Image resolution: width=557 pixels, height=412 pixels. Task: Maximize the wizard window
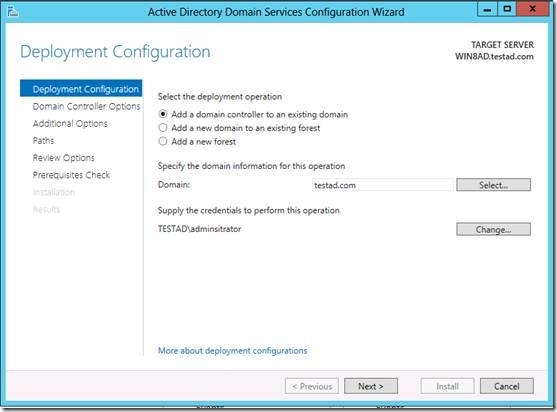coord(507,9)
